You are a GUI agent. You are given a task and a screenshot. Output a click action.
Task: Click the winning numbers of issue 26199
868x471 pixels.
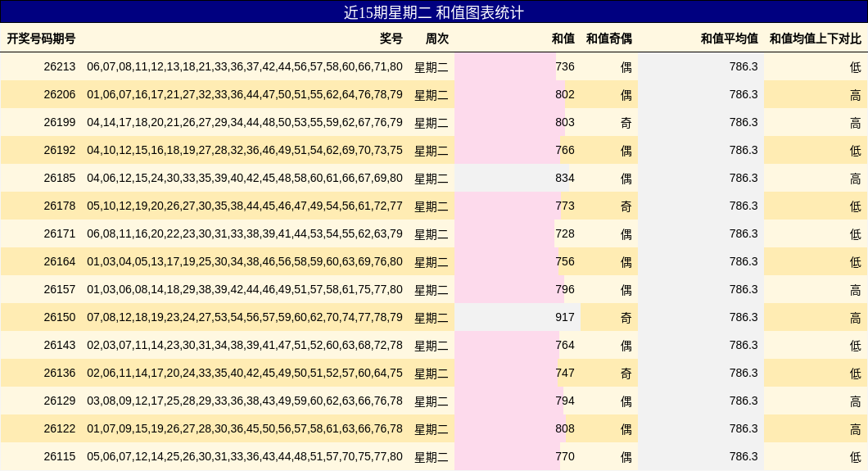(x=245, y=122)
